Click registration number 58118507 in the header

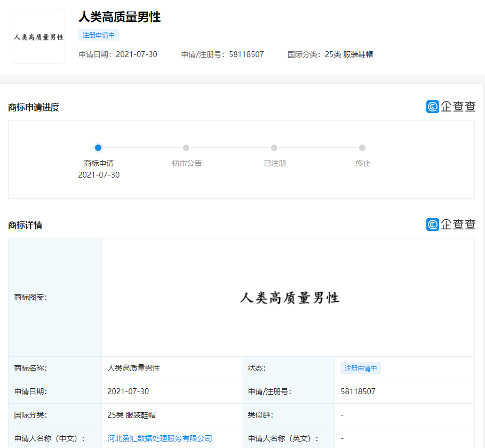(246, 54)
